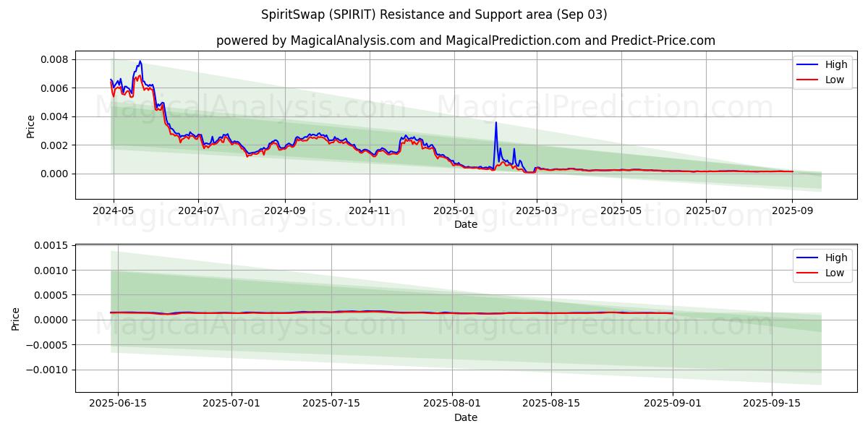Click the Price axis label of the lower chart
This screenshot has height=434, width=868.
pyautogui.click(x=16, y=319)
